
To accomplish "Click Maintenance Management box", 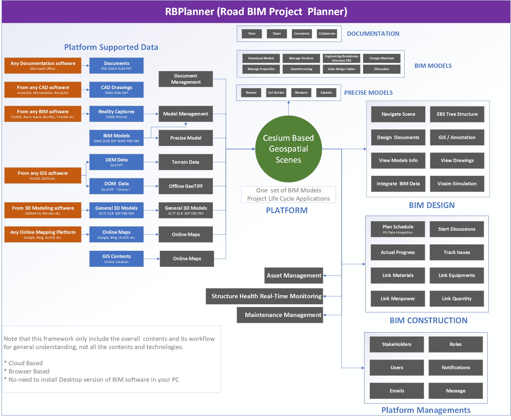I will [280, 315].
